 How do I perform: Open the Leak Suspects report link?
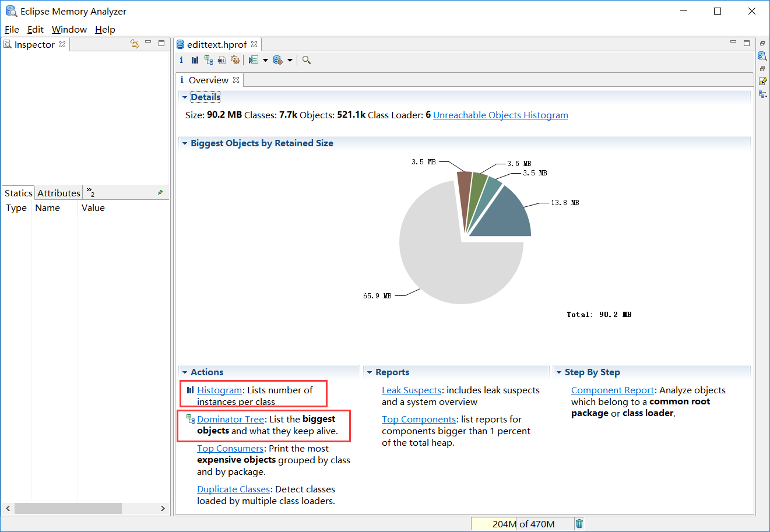point(412,390)
